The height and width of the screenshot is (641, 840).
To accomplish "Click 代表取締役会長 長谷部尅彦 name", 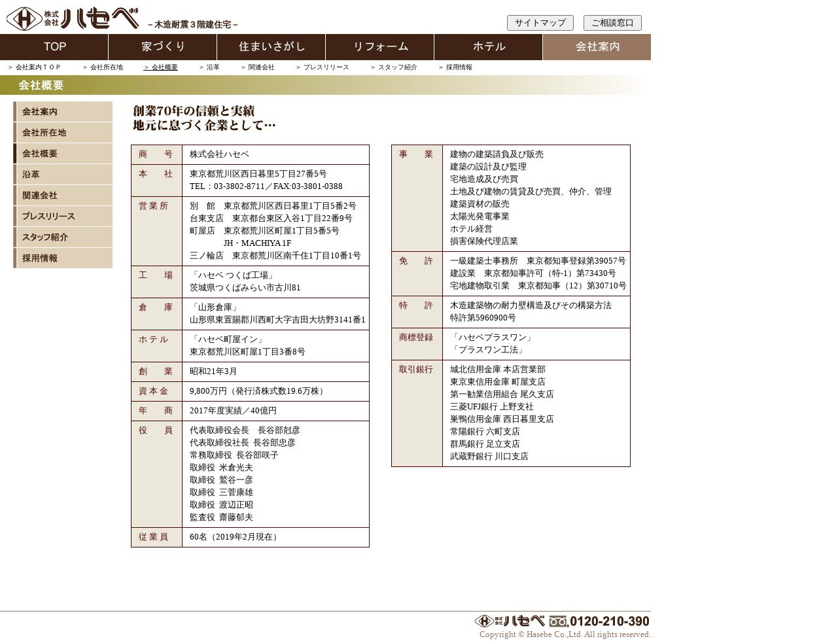I will click(245, 430).
